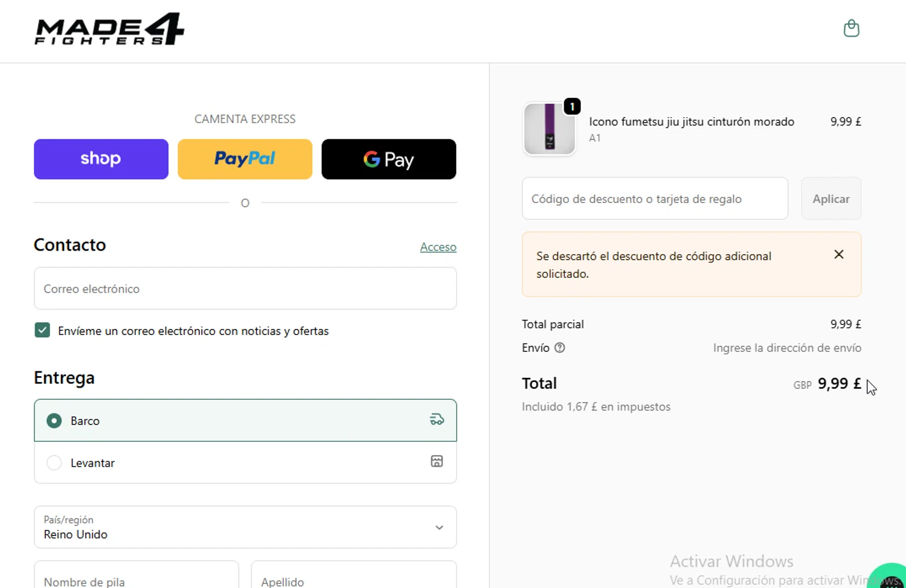Click the shipping info help icon

click(x=560, y=348)
